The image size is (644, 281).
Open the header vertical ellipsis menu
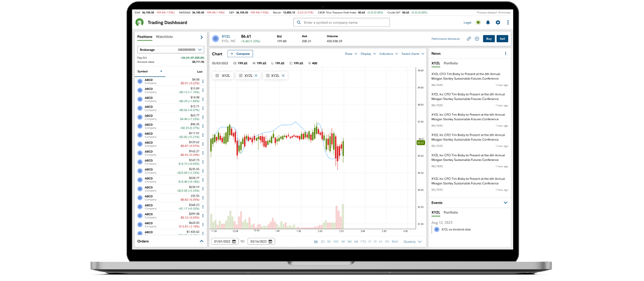click(508, 23)
